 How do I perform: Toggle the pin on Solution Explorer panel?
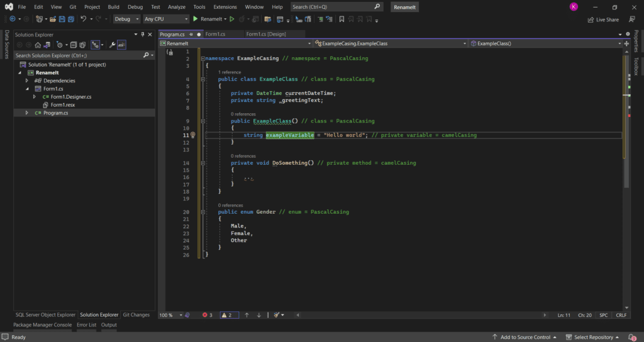143,35
